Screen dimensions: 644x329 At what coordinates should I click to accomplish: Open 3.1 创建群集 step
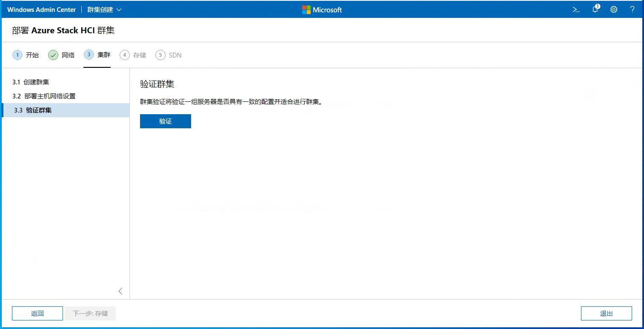(x=66, y=82)
